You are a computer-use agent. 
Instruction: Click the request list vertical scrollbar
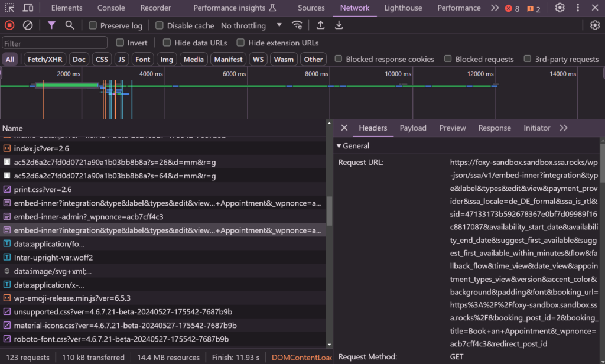329,211
